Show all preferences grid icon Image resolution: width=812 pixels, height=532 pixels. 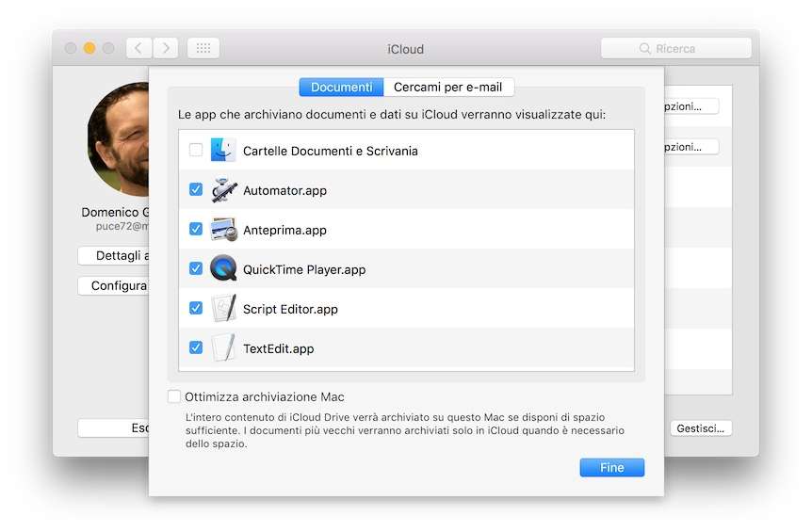pos(203,48)
